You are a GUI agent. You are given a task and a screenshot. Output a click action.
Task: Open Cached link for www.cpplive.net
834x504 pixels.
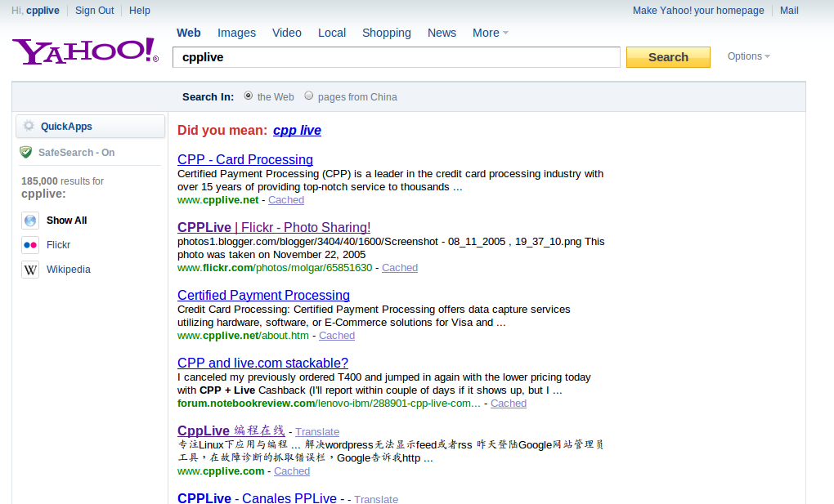coord(286,200)
